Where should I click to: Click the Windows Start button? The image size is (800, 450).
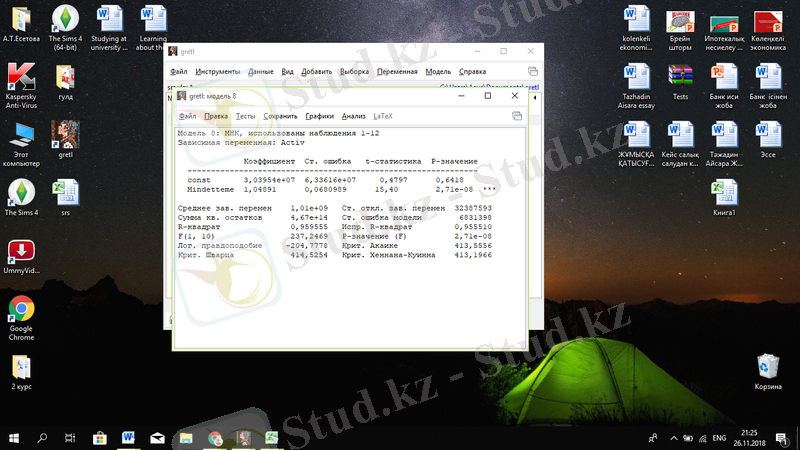coord(14,438)
